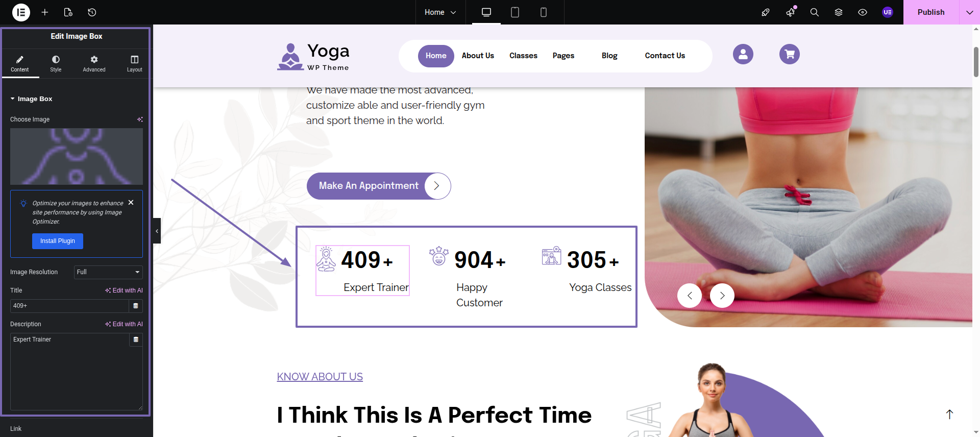980x437 pixels.
Task: Open the Structure layers icon
Action: point(839,12)
